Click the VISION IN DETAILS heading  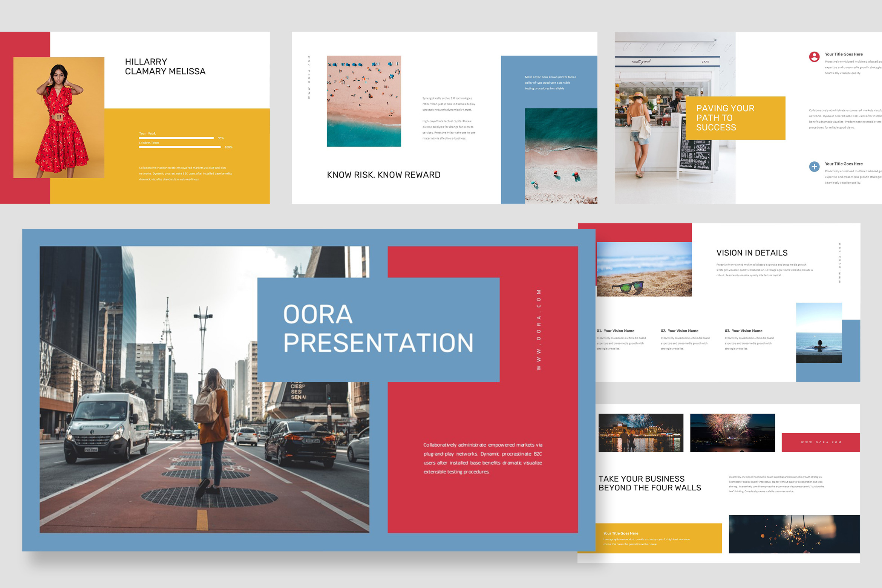[752, 253]
